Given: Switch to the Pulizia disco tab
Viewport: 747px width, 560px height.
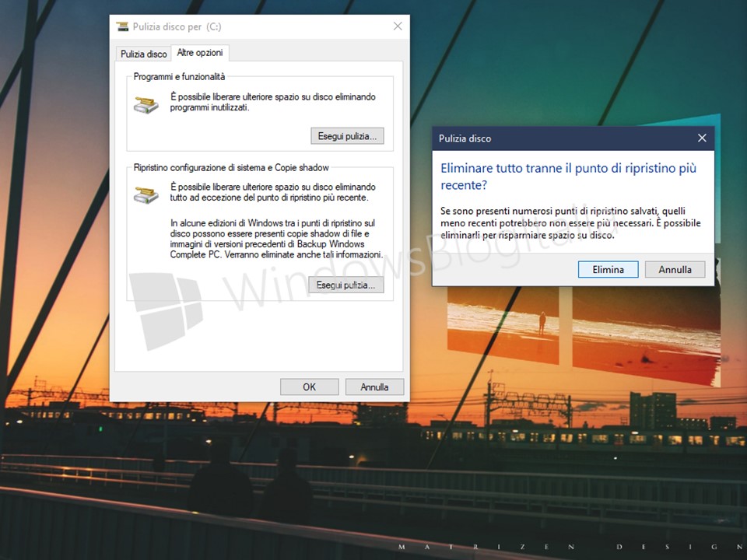Looking at the screenshot, I should (x=142, y=54).
